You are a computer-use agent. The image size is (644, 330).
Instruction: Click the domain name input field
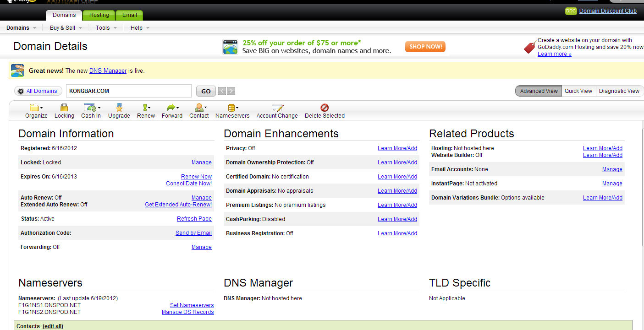[x=129, y=91]
